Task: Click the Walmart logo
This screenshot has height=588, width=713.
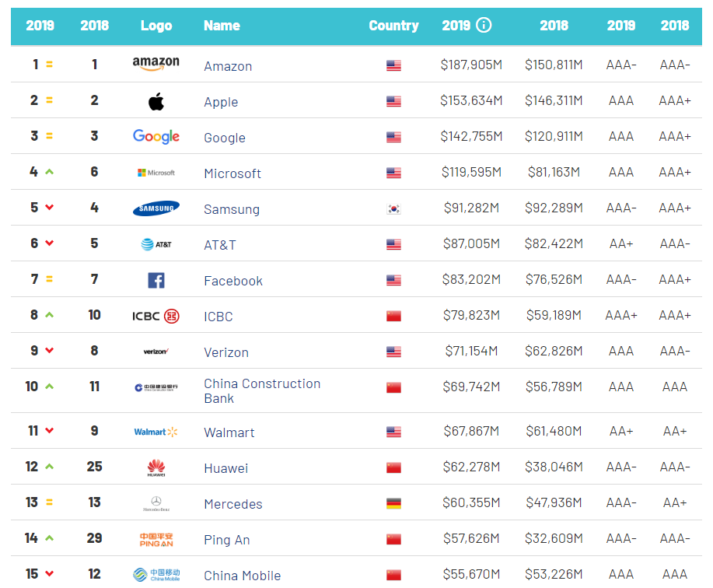Action: [x=156, y=432]
